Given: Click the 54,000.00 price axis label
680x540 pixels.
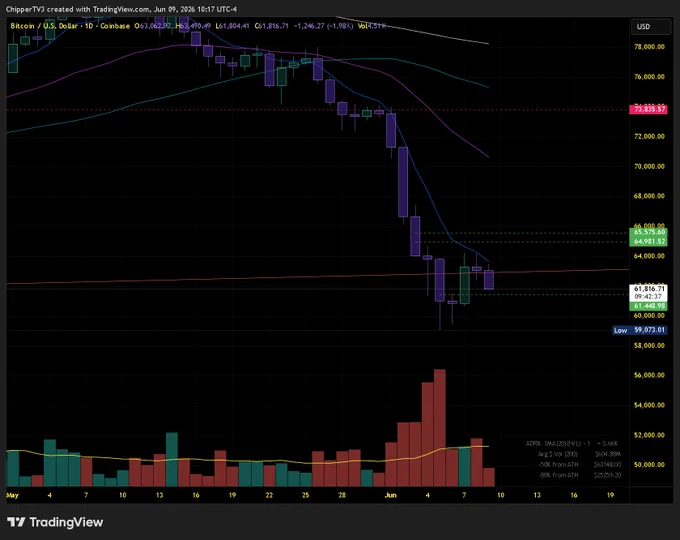Looking at the screenshot, I should click(x=649, y=405).
